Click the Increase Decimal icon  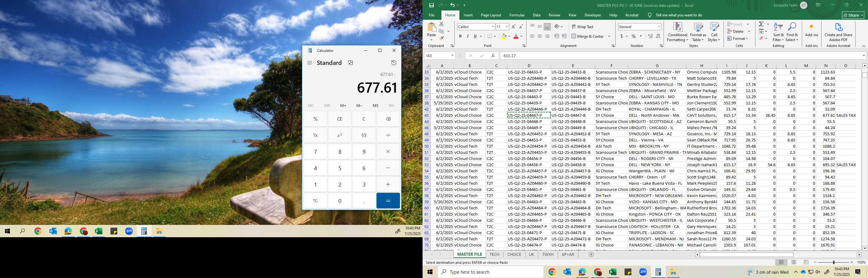650,36
